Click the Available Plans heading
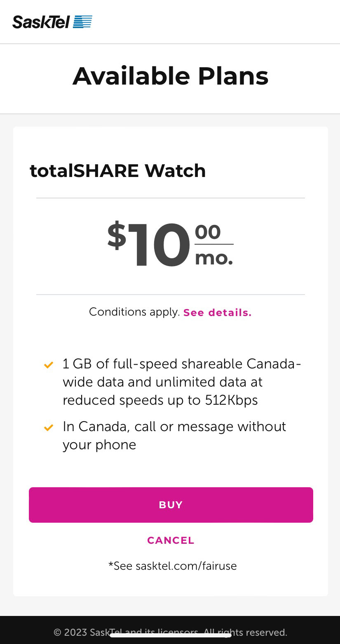Screen dimensions: 340x644 tap(171, 76)
